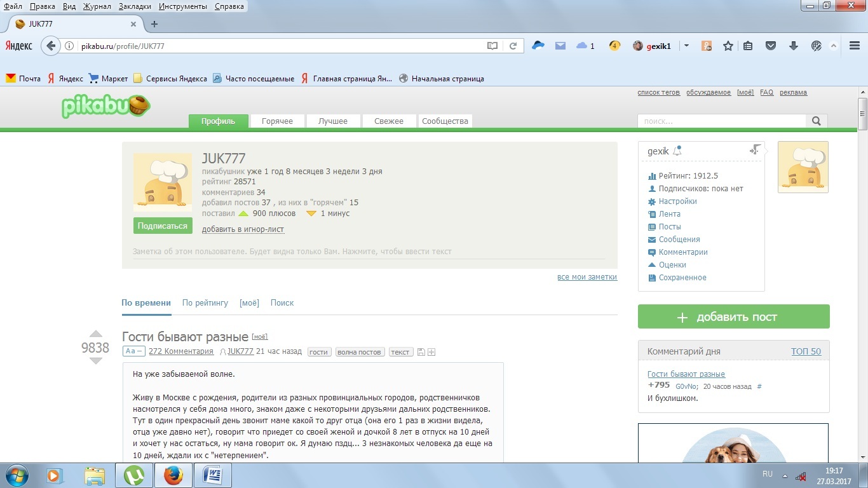
Task: Save page to Pocket icon
Action: [771, 46]
